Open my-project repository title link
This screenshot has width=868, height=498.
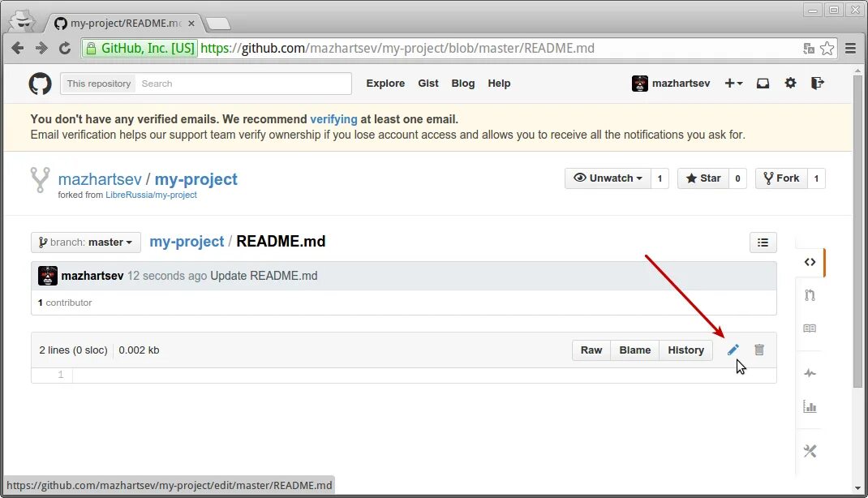(x=196, y=179)
